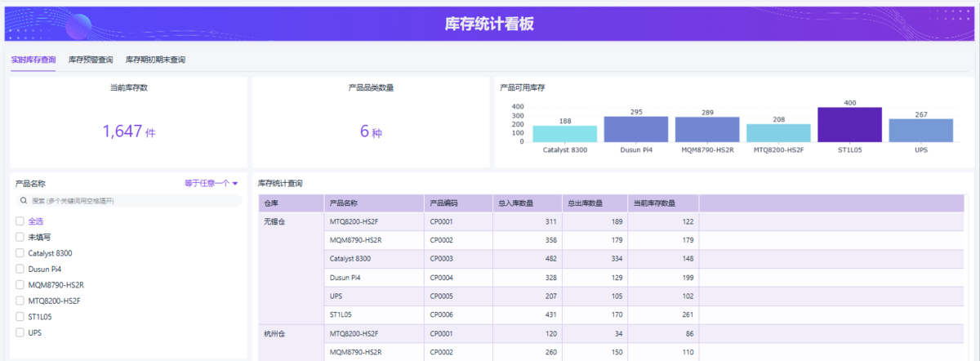Viewport: 980px width, 361px height.
Task: Click the Catalyst 8300 bar in chart
Action: tap(564, 134)
